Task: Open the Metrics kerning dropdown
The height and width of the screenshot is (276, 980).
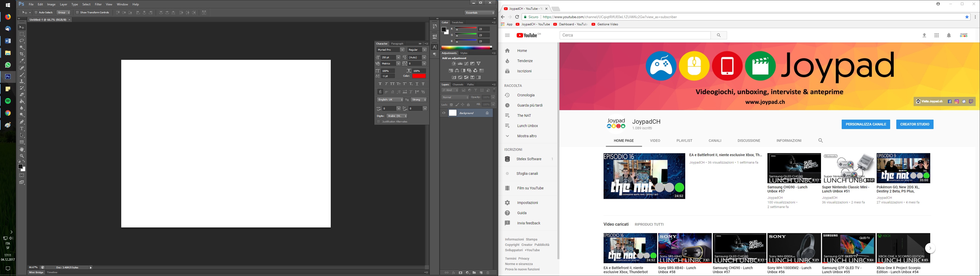Action: click(398, 64)
